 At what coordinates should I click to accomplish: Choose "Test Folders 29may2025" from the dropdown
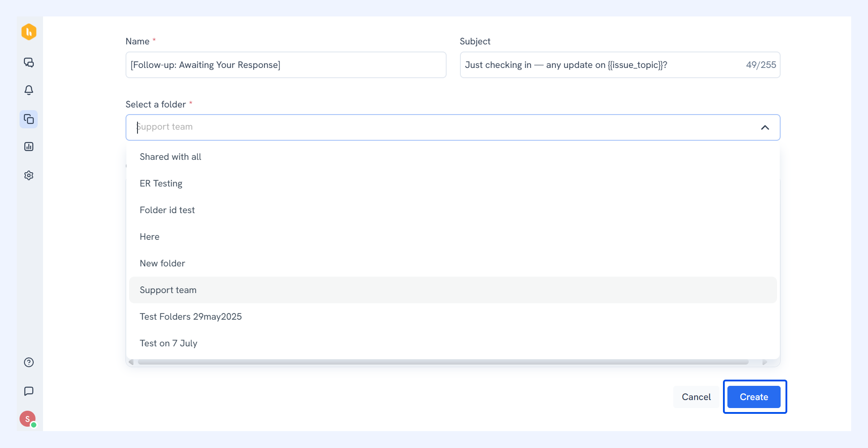pos(452,317)
